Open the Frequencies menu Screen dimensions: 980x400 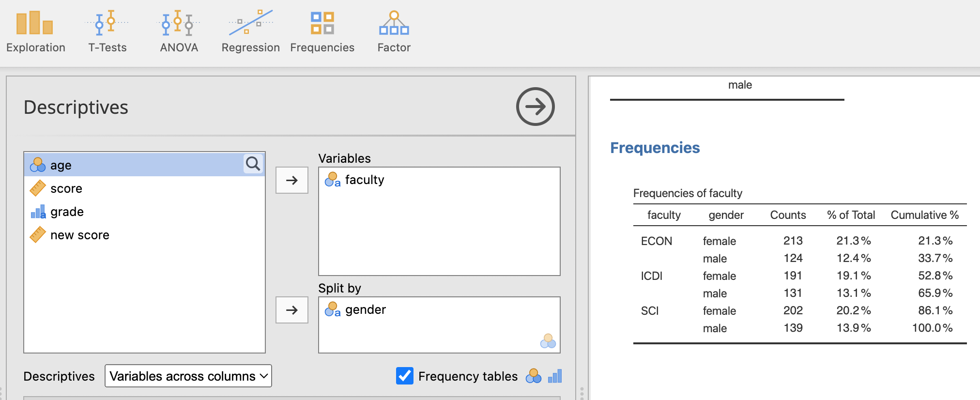tap(322, 32)
